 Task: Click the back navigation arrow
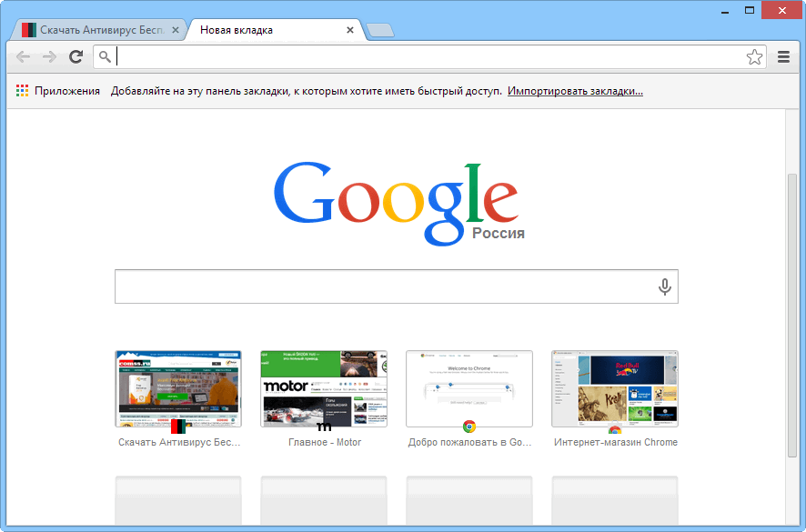(x=23, y=56)
